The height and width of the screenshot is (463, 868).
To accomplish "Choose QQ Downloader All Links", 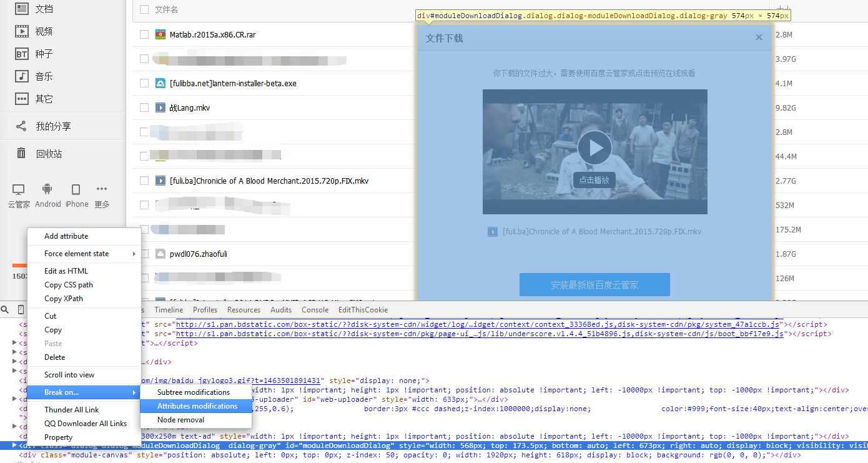I will coord(84,424).
